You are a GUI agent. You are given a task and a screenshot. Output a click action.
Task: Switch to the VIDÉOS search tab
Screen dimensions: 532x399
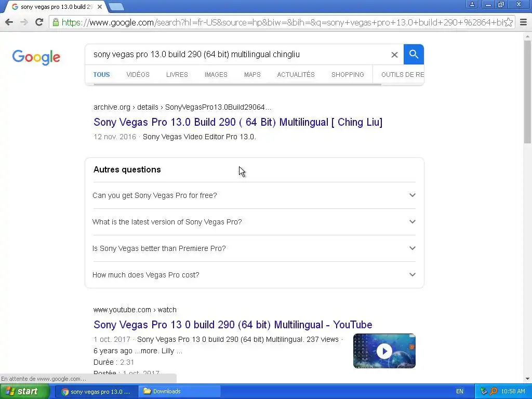138,75
